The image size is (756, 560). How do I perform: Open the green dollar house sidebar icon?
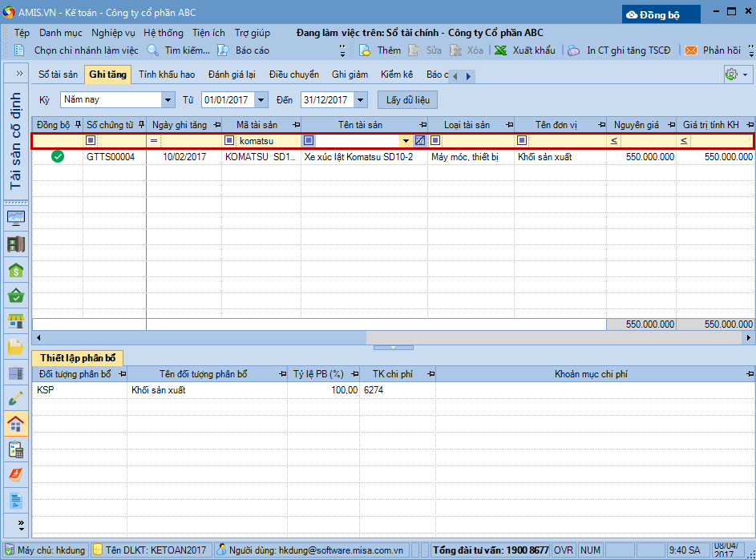[x=15, y=271]
